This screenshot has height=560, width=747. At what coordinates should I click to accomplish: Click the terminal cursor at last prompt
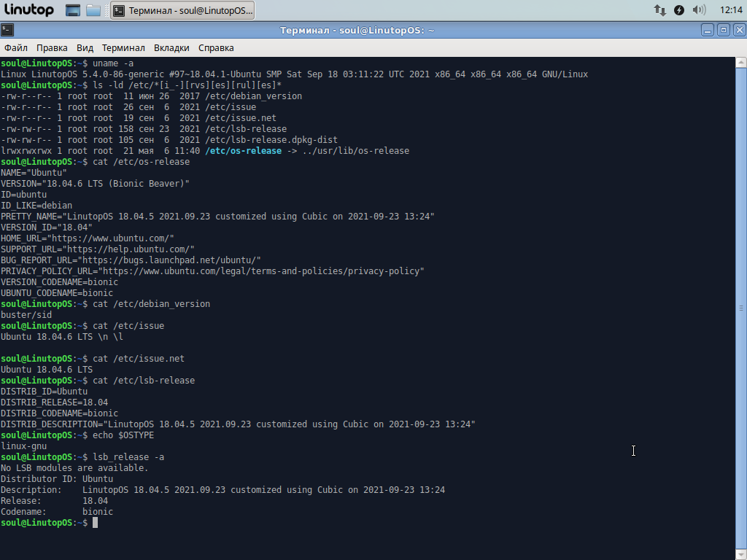pos(96,523)
